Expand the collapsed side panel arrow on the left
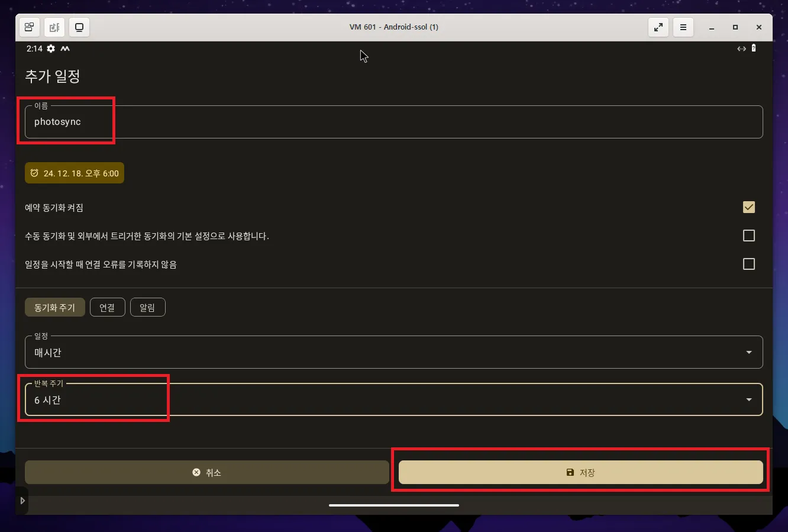 pos(22,500)
